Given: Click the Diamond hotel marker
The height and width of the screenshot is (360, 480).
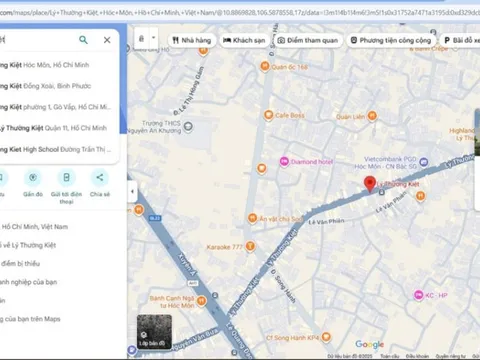Looking at the screenshot, I should click(x=284, y=162).
